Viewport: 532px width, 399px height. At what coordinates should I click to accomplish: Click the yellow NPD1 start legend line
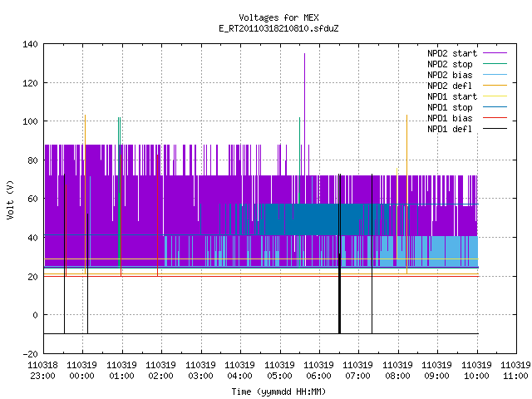495,96
